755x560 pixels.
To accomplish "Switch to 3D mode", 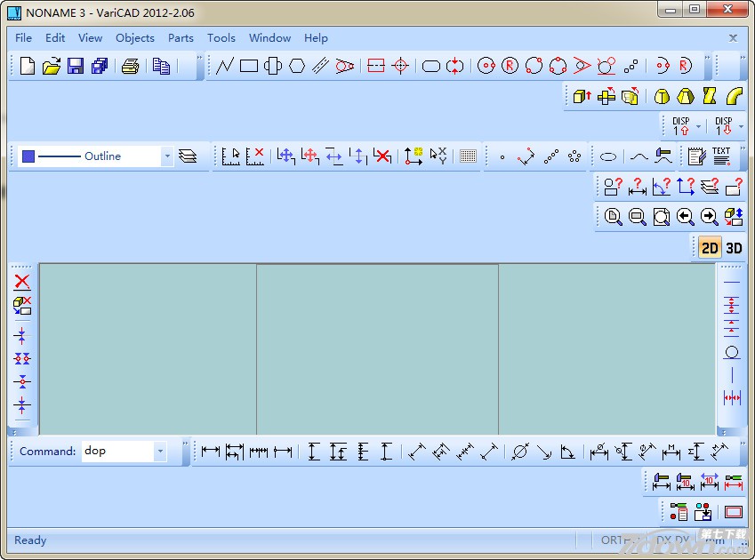I will coord(734,248).
